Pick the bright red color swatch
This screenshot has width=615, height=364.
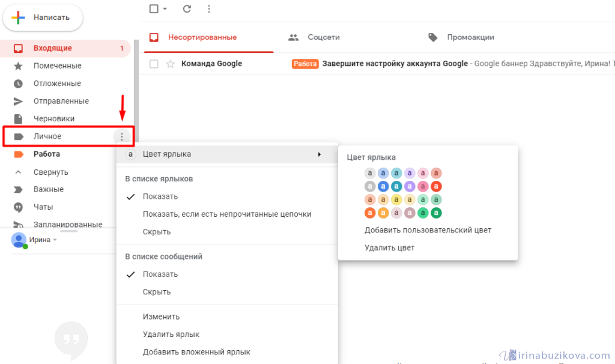tap(437, 186)
